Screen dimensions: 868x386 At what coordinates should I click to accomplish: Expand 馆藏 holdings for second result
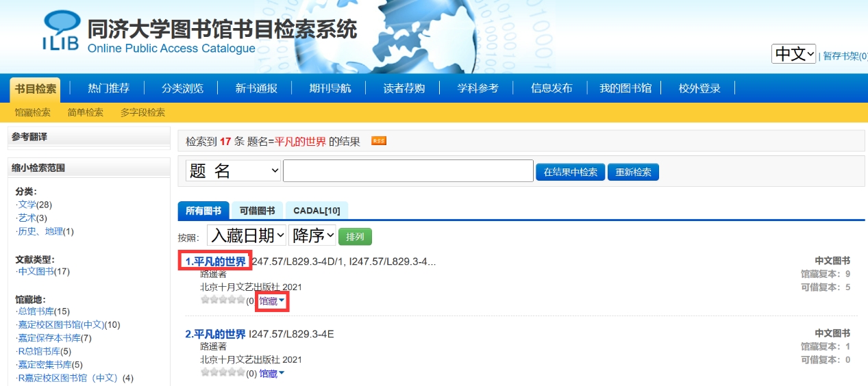pyautogui.click(x=272, y=373)
